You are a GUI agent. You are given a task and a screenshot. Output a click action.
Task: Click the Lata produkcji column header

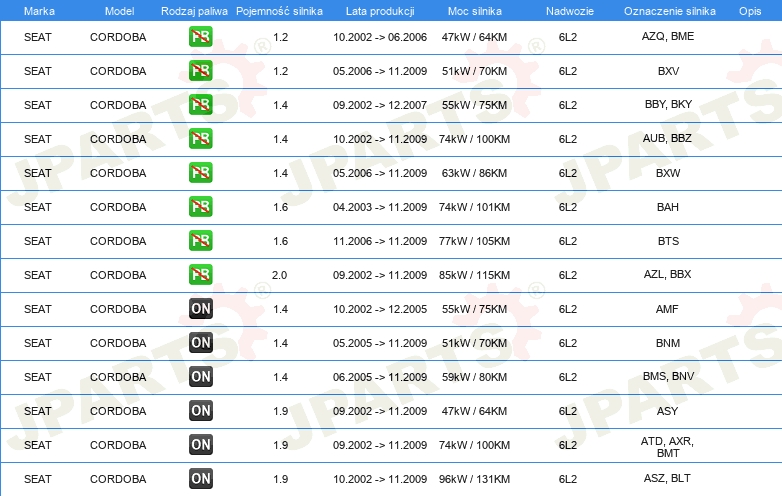(x=379, y=10)
